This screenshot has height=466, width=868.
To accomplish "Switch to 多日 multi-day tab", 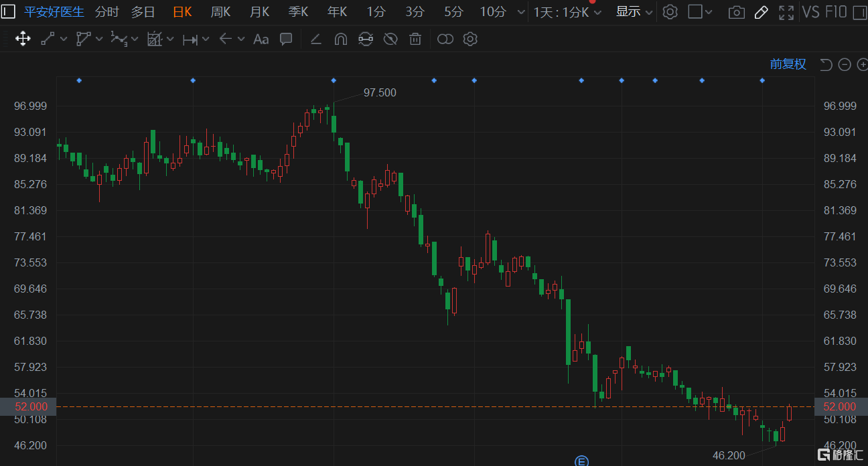I will (x=143, y=11).
